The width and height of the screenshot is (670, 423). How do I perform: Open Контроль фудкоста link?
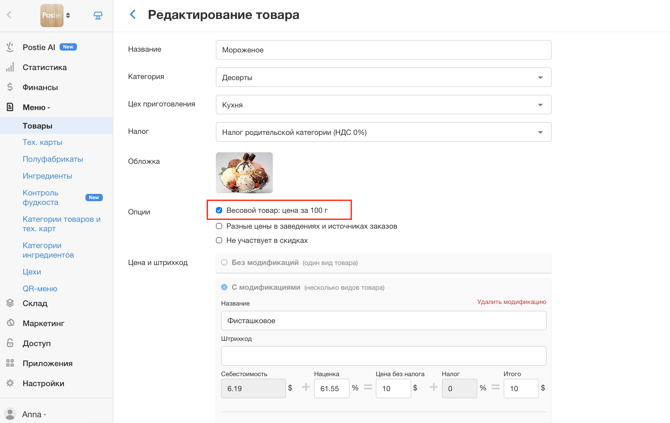point(41,197)
